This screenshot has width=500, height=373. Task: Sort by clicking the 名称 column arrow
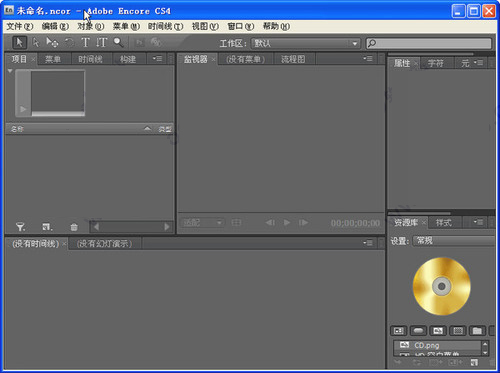[147, 129]
